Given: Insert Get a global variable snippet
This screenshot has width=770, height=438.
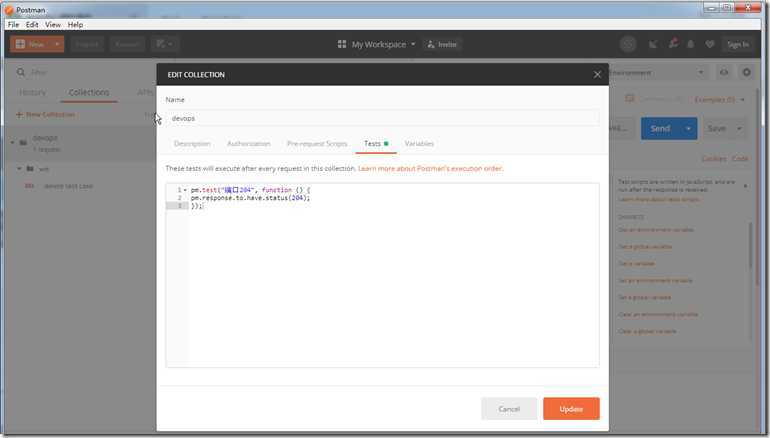Looking at the screenshot, I should tap(645, 246).
